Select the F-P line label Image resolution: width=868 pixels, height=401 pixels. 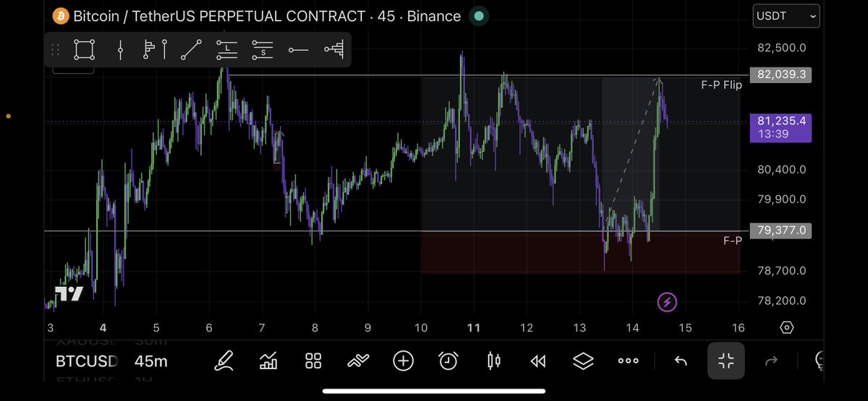(x=733, y=241)
